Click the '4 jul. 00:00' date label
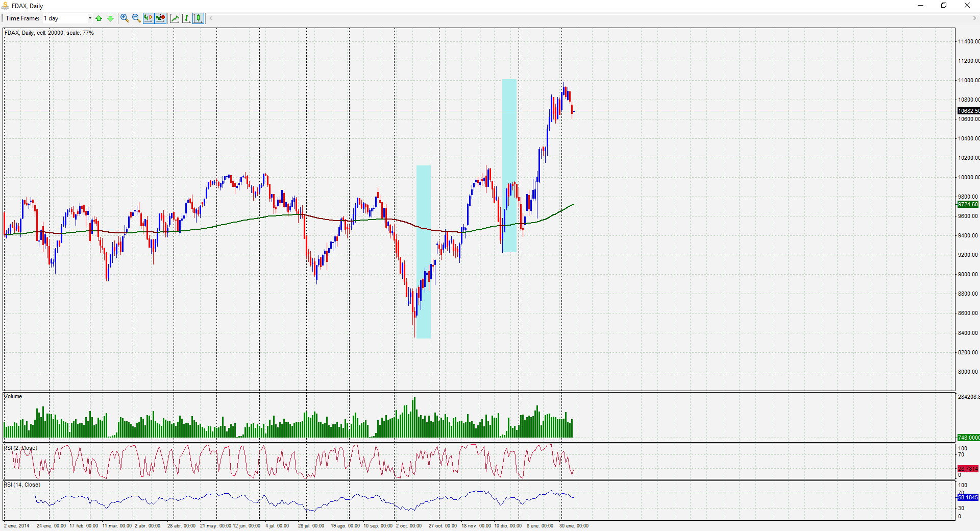Image resolution: width=980 pixels, height=531 pixels. 277,525
